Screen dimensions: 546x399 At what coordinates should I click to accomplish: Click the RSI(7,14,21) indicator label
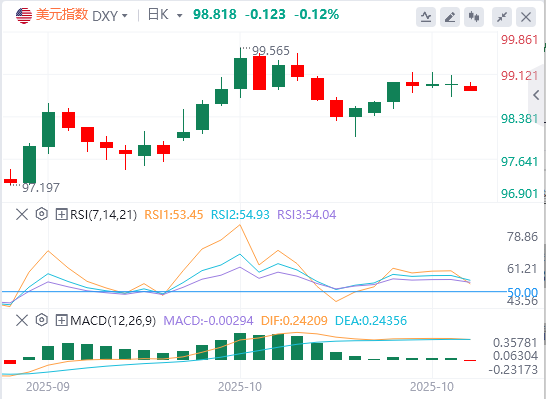coord(103,214)
